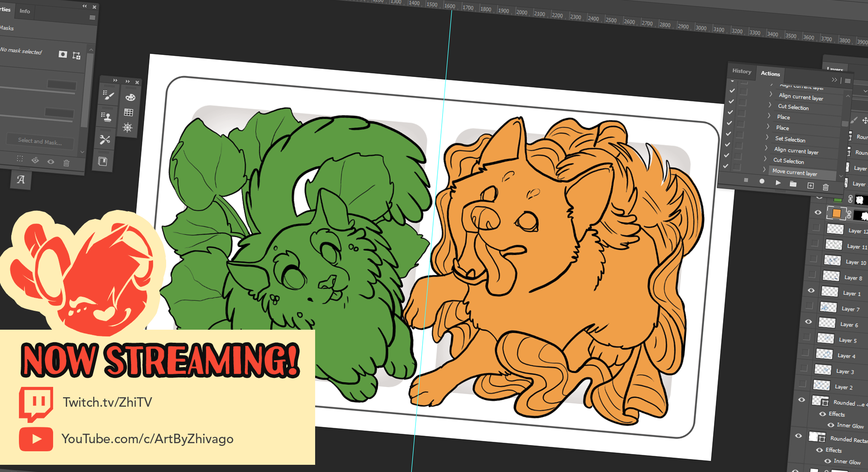Show Layer 3 via its visibility box
This screenshot has width=868, height=472.
[x=804, y=368]
